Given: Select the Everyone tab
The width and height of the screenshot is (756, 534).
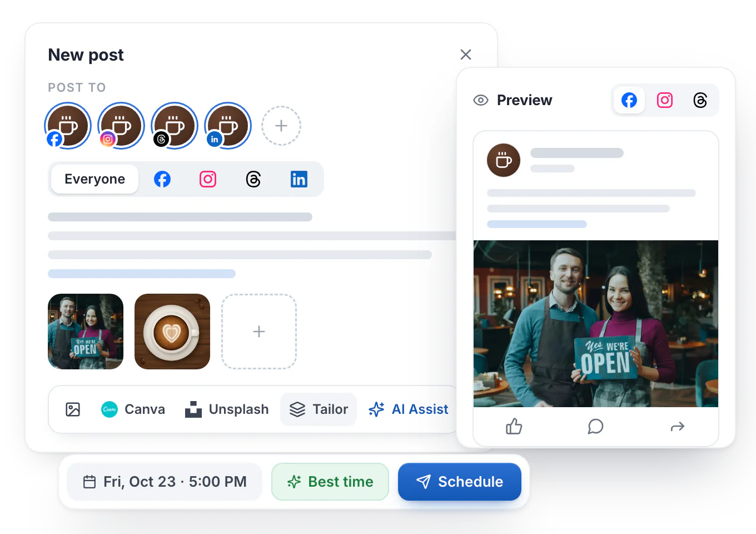Looking at the screenshot, I should pos(94,179).
